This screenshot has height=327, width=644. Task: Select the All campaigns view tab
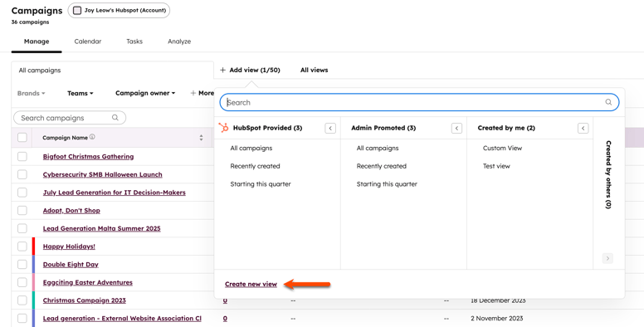(x=113, y=71)
